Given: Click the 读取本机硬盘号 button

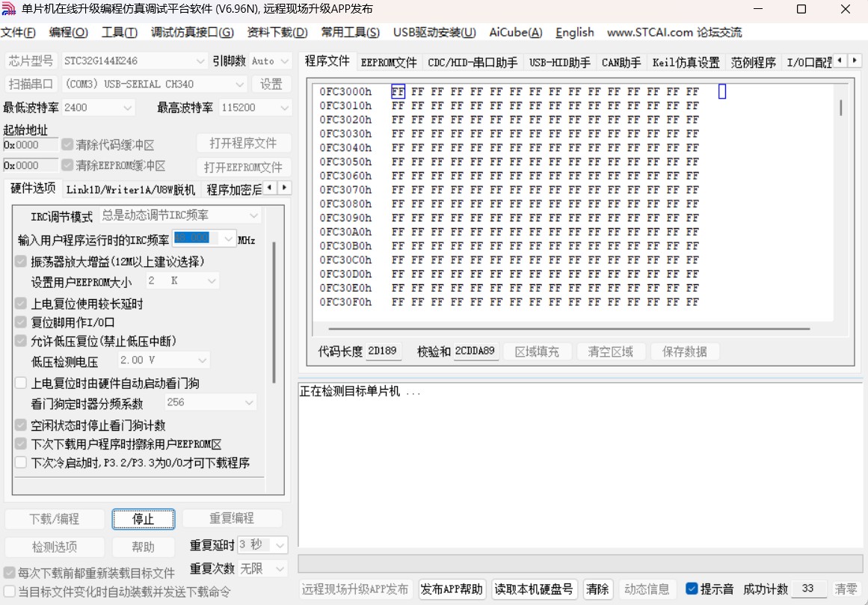Looking at the screenshot, I should coord(534,589).
